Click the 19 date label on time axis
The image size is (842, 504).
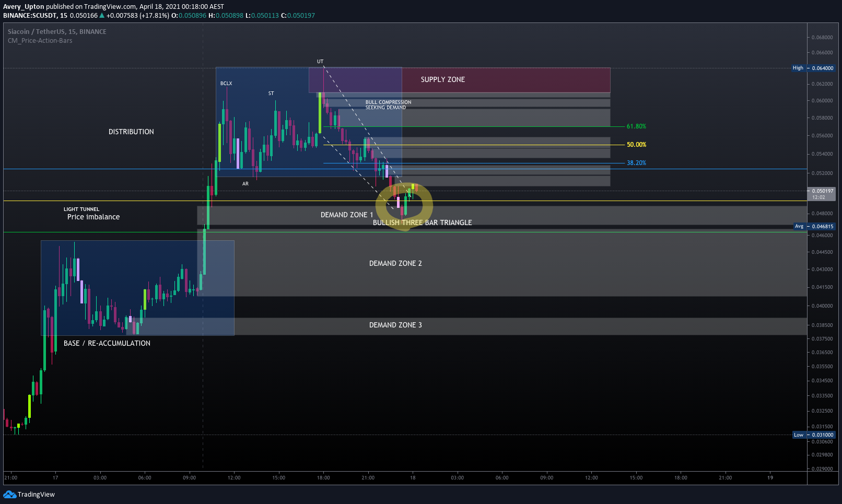click(770, 477)
